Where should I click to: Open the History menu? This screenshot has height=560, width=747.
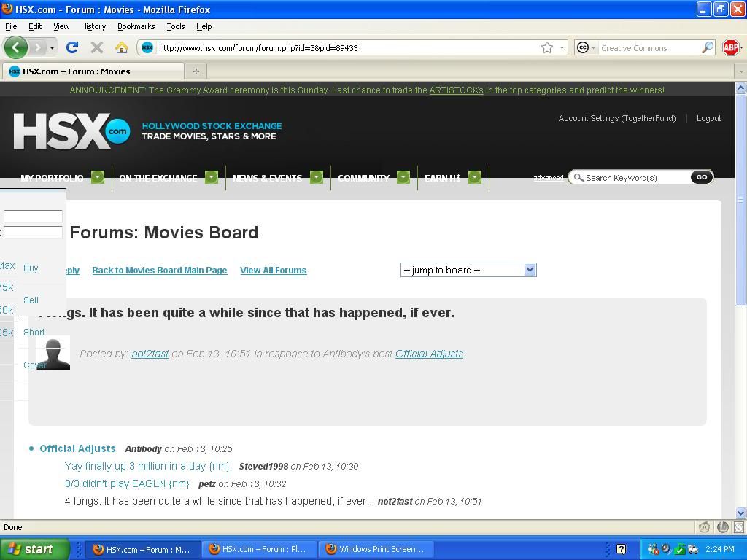pos(93,26)
